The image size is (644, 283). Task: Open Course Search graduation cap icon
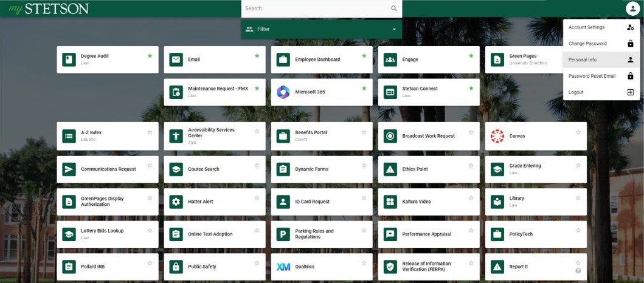tap(176, 169)
